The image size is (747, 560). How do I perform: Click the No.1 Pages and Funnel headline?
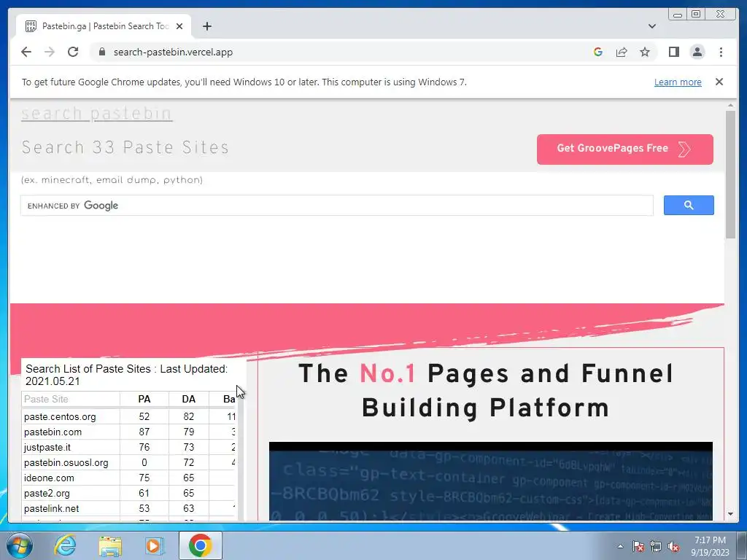(485, 391)
